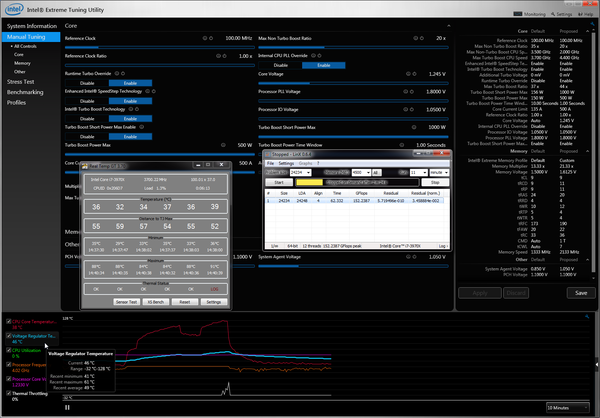Click the LinX Start button
Viewport: 600px width, 418px height.
pyautogui.click(x=279, y=183)
